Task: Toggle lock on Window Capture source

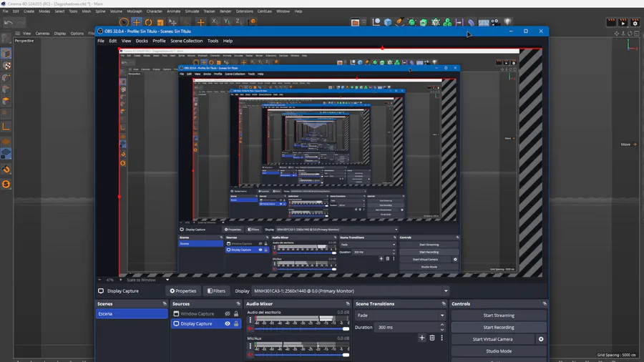Action: click(236, 313)
